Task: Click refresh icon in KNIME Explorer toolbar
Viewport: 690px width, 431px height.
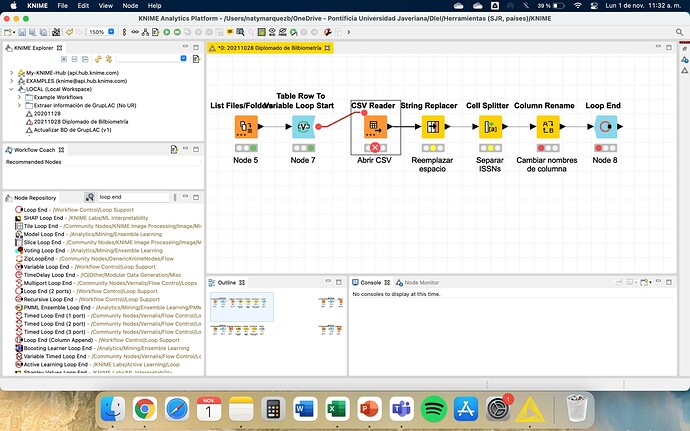Action: pyautogui.click(x=98, y=59)
